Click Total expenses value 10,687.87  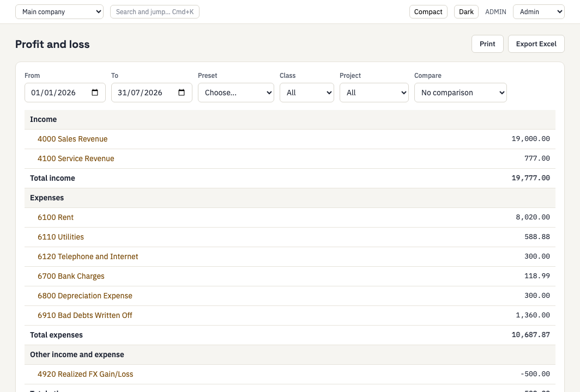point(530,335)
